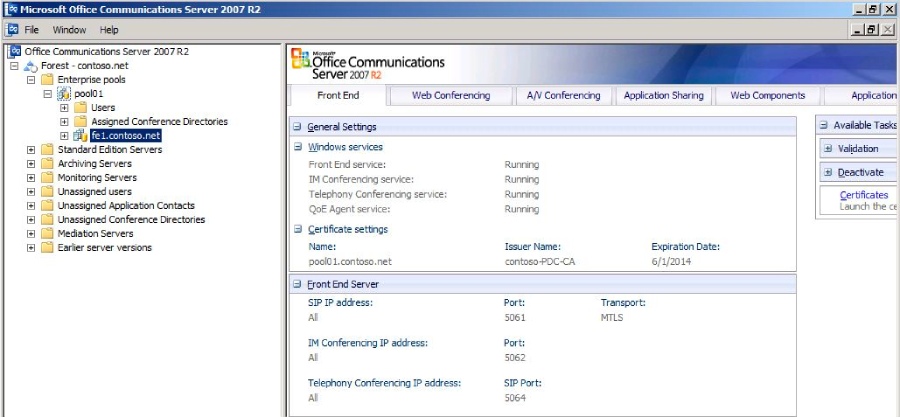Expand the Deactivate task group
This screenshot has width=900, height=417.
click(x=828, y=172)
